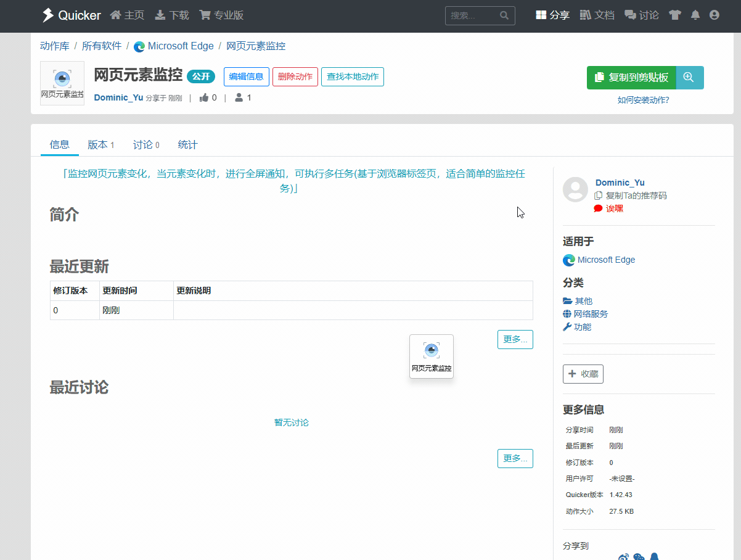Click 暂无讨论 text
Image resolution: width=741 pixels, height=560 pixels.
(292, 422)
